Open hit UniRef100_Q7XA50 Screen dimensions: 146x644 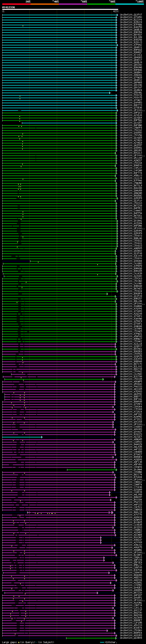tap(131, 17)
